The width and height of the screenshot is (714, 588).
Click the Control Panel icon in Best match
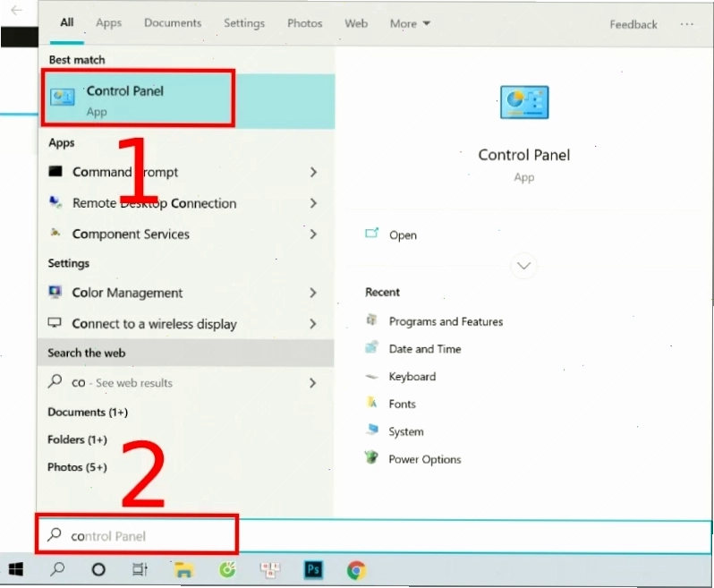coord(63,98)
